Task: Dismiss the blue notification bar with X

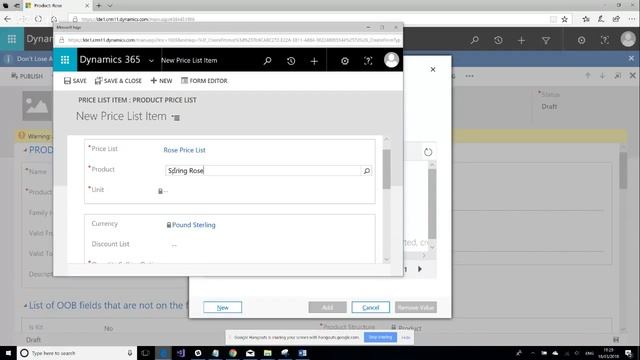Action: [x=631, y=59]
